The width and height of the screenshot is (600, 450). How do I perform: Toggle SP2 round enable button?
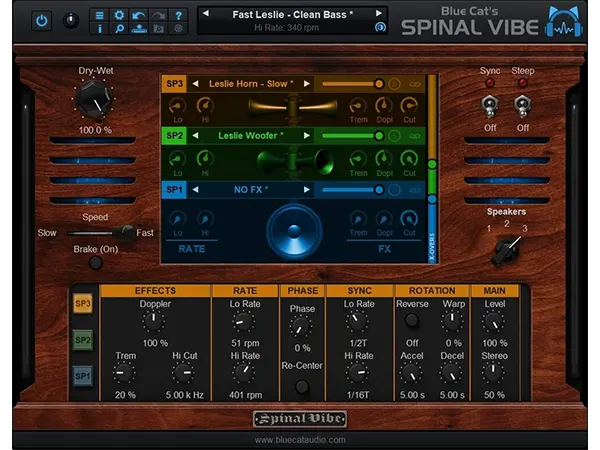394,135
